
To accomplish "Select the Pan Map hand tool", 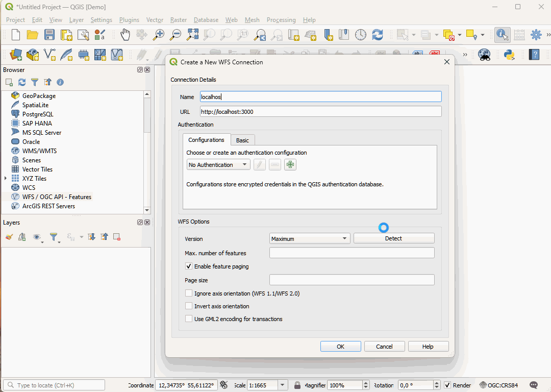I will point(125,35).
